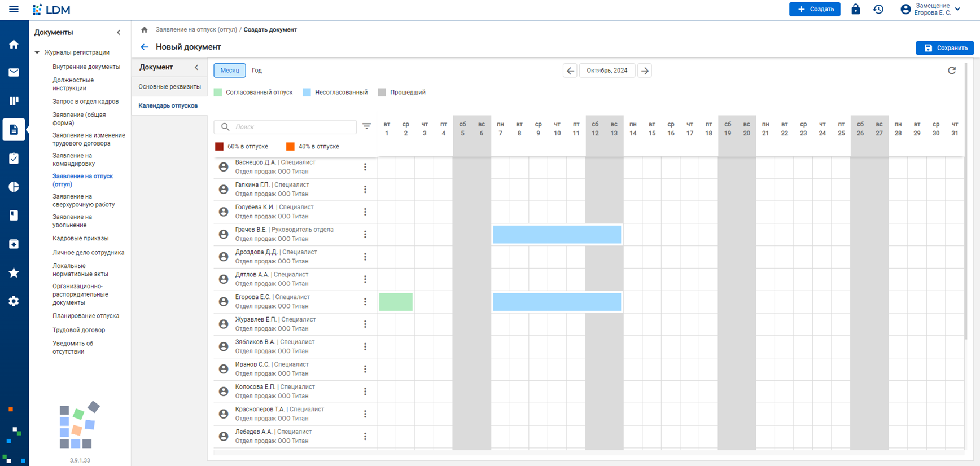Open the Основные реквизиты tab
The height and width of the screenshot is (466, 980).
tap(169, 87)
